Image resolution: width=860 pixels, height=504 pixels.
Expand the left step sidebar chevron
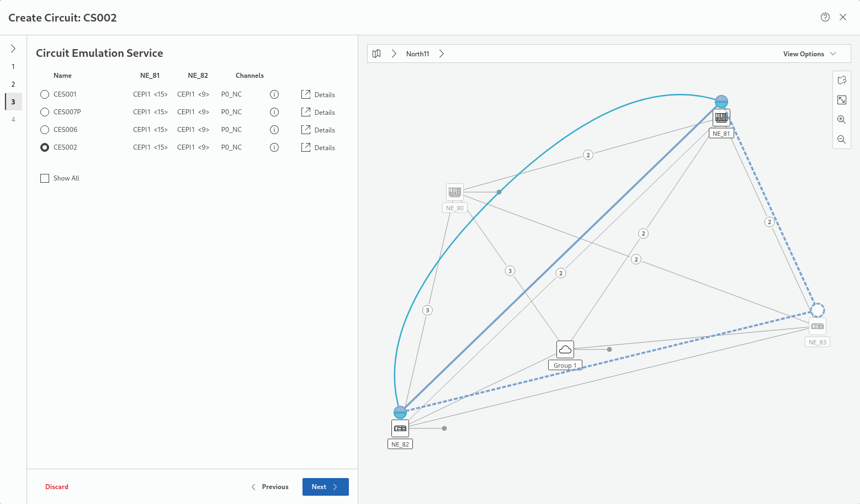13,49
